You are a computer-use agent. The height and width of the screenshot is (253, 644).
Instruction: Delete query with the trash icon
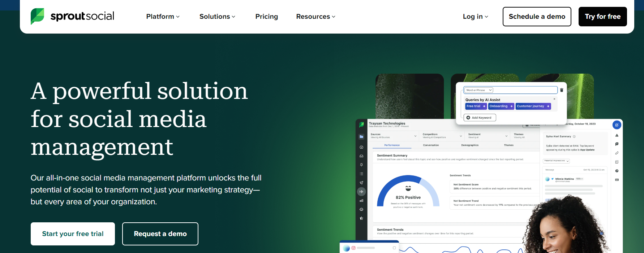[562, 90]
